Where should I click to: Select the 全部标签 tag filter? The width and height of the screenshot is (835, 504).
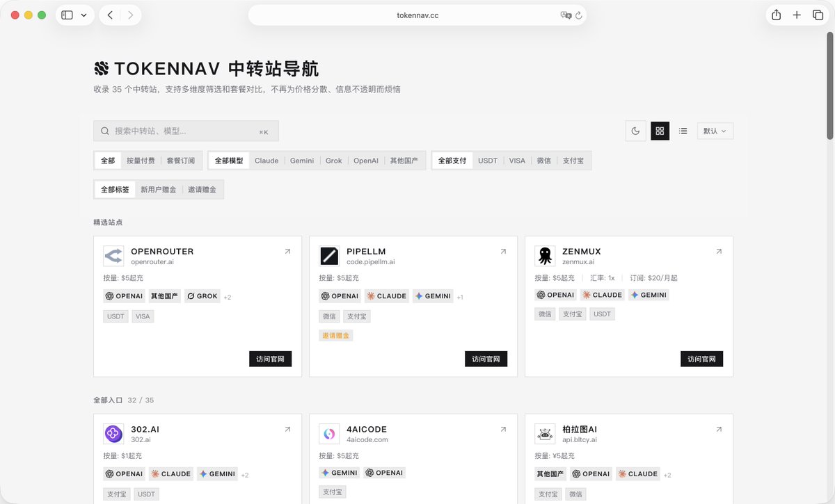click(115, 189)
